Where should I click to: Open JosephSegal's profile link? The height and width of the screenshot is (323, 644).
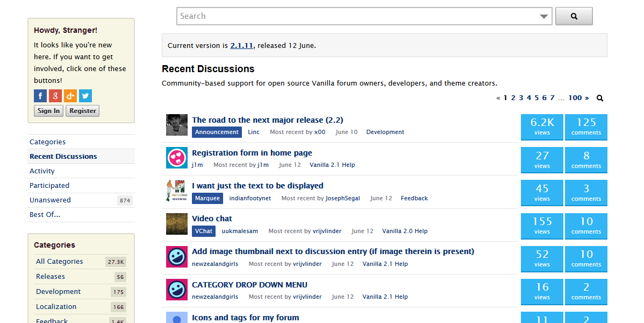click(x=342, y=198)
